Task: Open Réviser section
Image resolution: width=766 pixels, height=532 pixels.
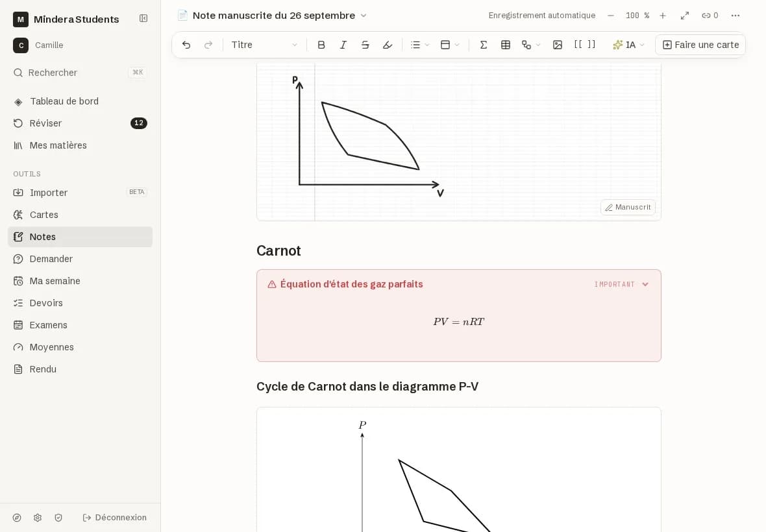Action: [x=80, y=123]
